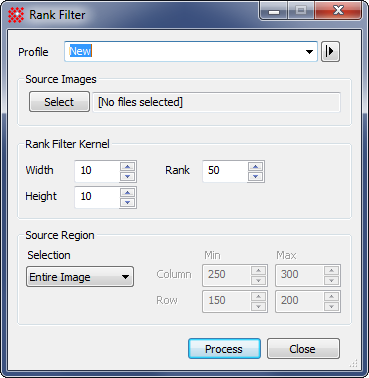Click the No files selected field
The width and height of the screenshot is (369, 378).
216,102
